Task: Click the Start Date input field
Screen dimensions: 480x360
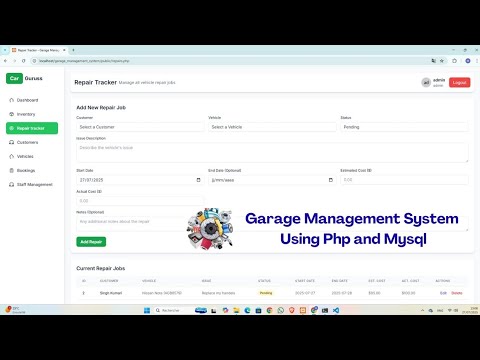Action: (x=140, y=180)
